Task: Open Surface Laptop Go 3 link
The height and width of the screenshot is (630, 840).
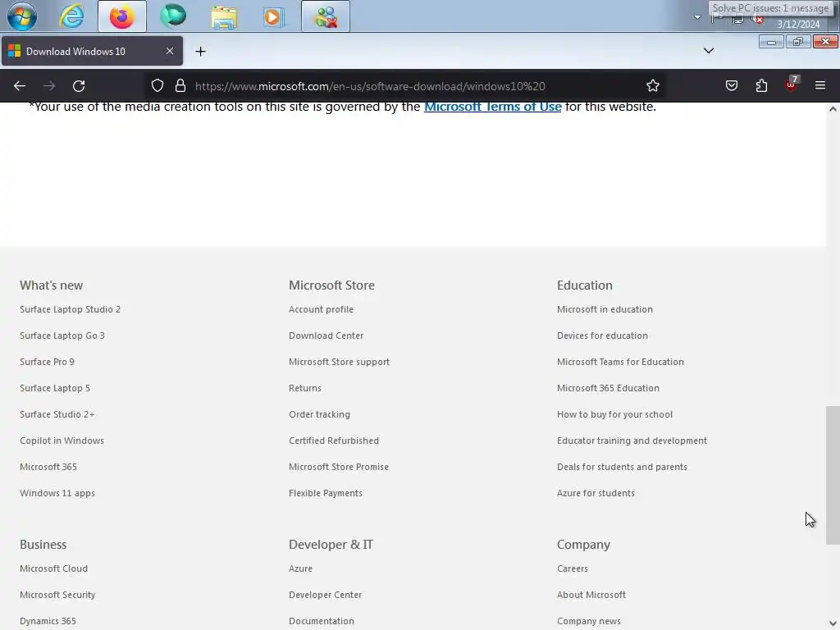Action: tap(62, 336)
